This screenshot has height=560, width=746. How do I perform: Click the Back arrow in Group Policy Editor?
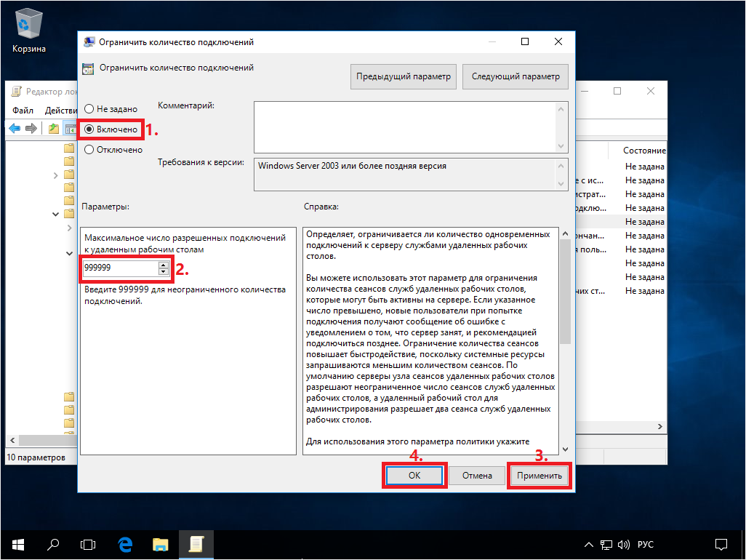coord(15,129)
